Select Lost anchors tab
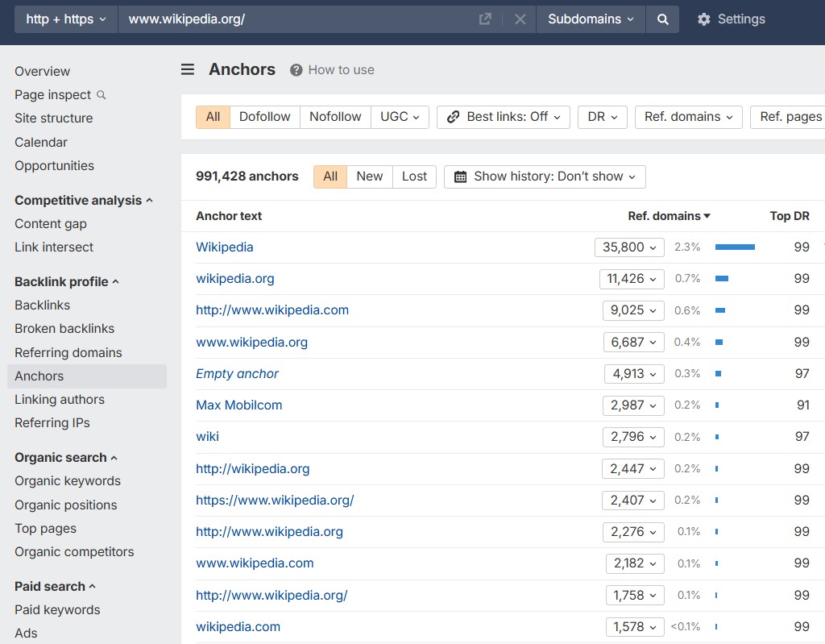This screenshot has height=644, width=825. (x=415, y=177)
